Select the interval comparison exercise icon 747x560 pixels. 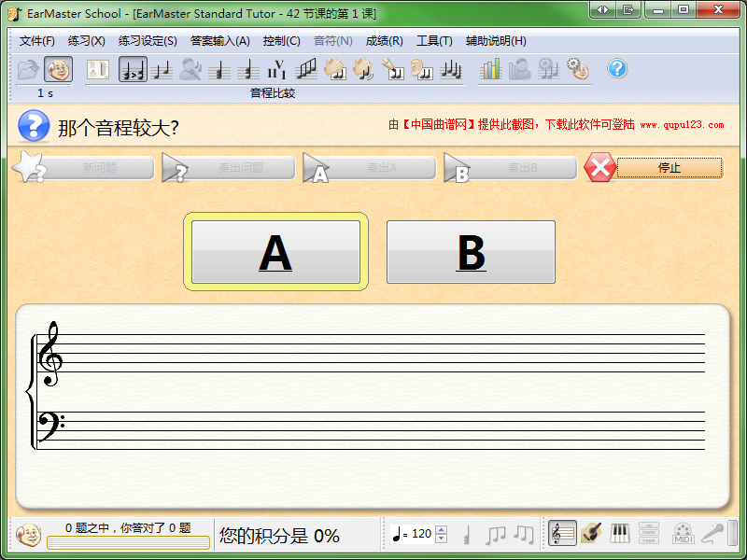[x=133, y=69]
